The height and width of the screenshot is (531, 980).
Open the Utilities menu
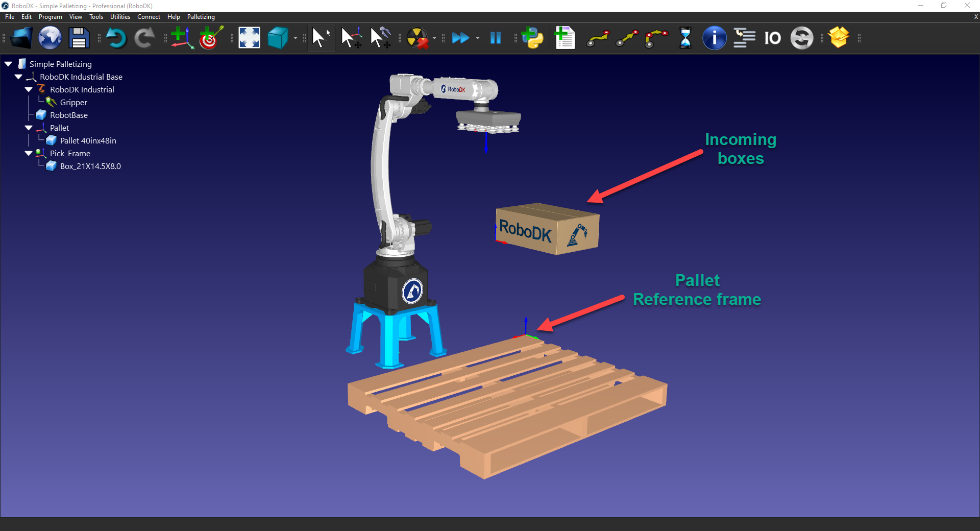tap(120, 17)
